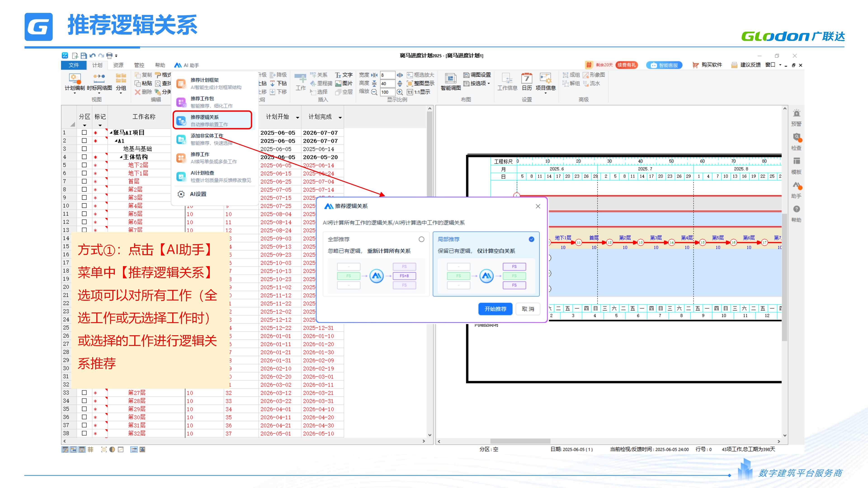Open 计划开始 column dropdown
This screenshot has width=868, height=488.
[x=297, y=117]
